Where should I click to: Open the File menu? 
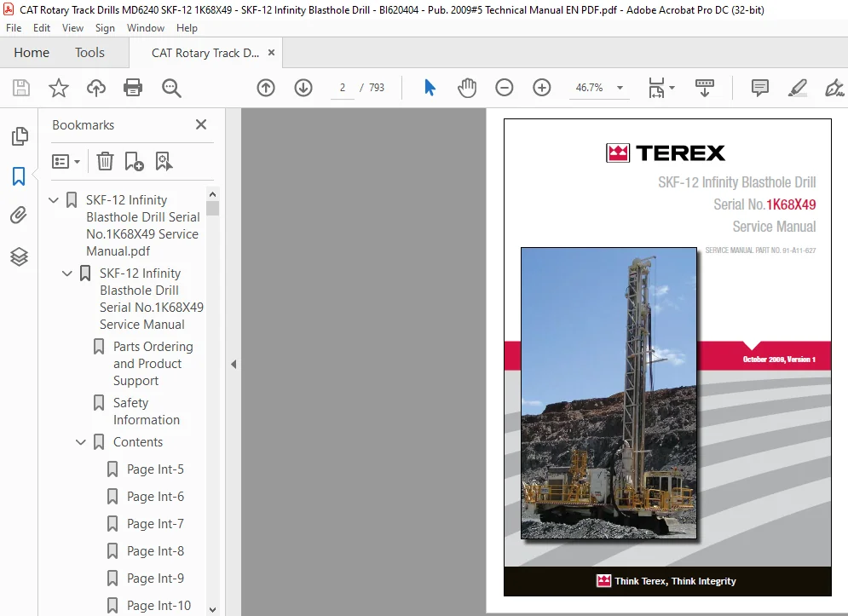14,28
